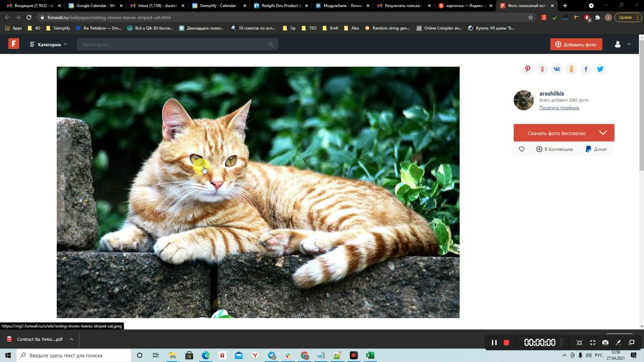The width and height of the screenshot is (644, 362).
Task: Click the Добавить фото button
Action: tap(576, 44)
